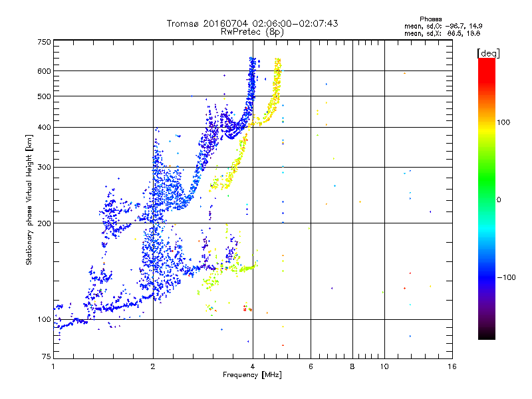Click the blue O-mode trace near 4 MHz top
Screen dimensions: 532x399
click(252, 78)
